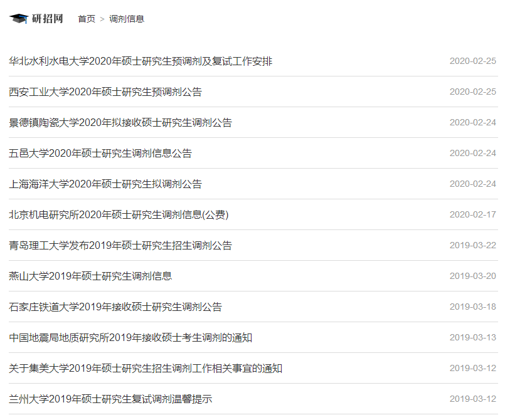Viewport: 505px width, 420px height.
Task: Click the 2019-03-12 date beside 兰州大学
Action: pyautogui.click(x=473, y=399)
